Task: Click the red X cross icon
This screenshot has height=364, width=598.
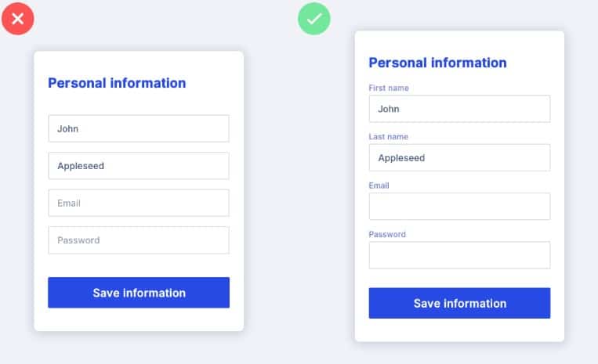Action: tap(17, 18)
